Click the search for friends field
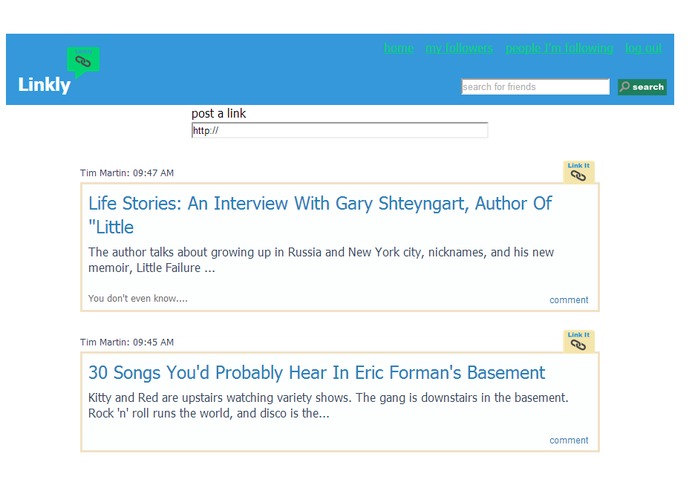Viewport: 695px width, 494px height. point(535,87)
